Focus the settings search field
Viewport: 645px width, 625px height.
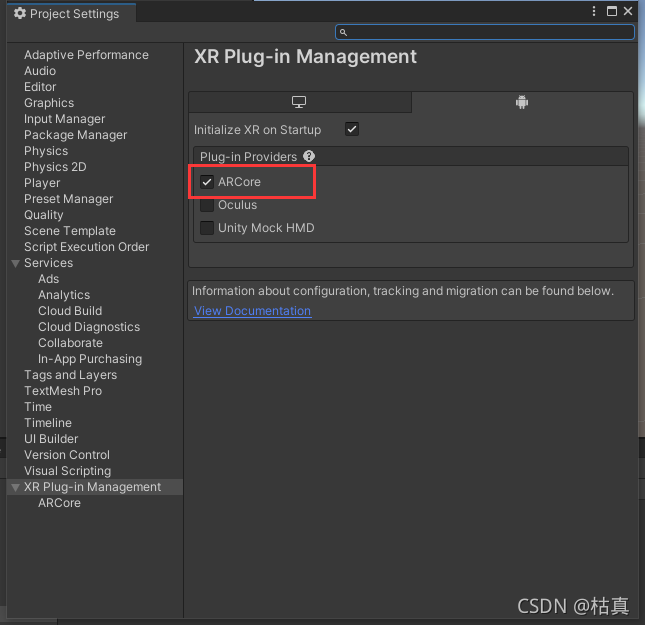click(x=485, y=32)
